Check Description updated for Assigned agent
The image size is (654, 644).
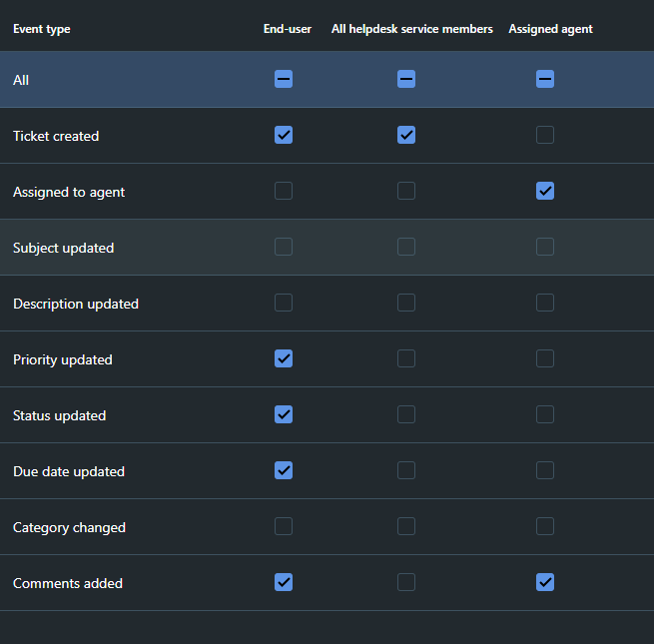coord(545,303)
